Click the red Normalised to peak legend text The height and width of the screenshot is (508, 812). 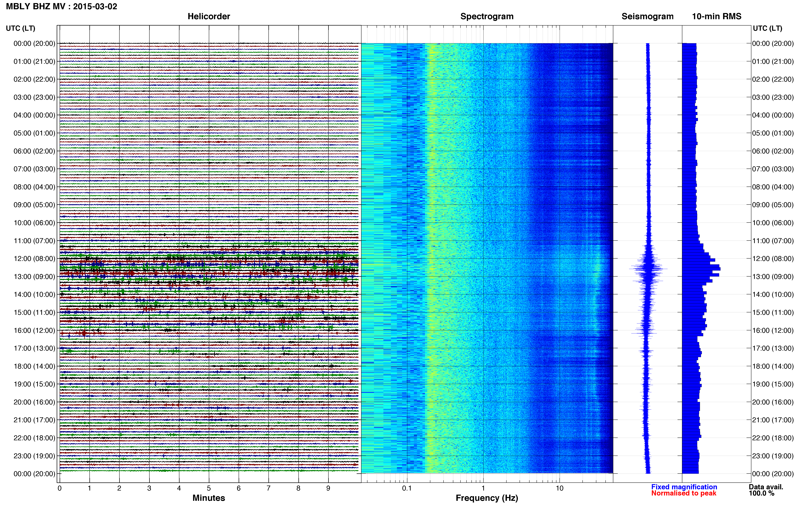(684, 493)
